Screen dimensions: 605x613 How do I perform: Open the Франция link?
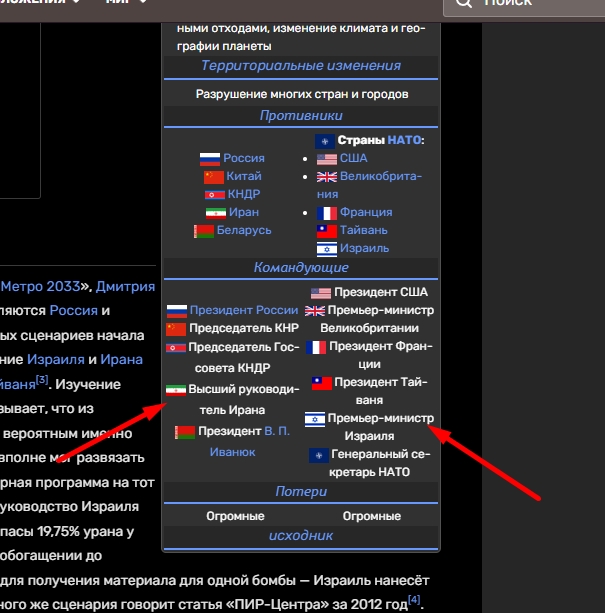[x=366, y=212]
